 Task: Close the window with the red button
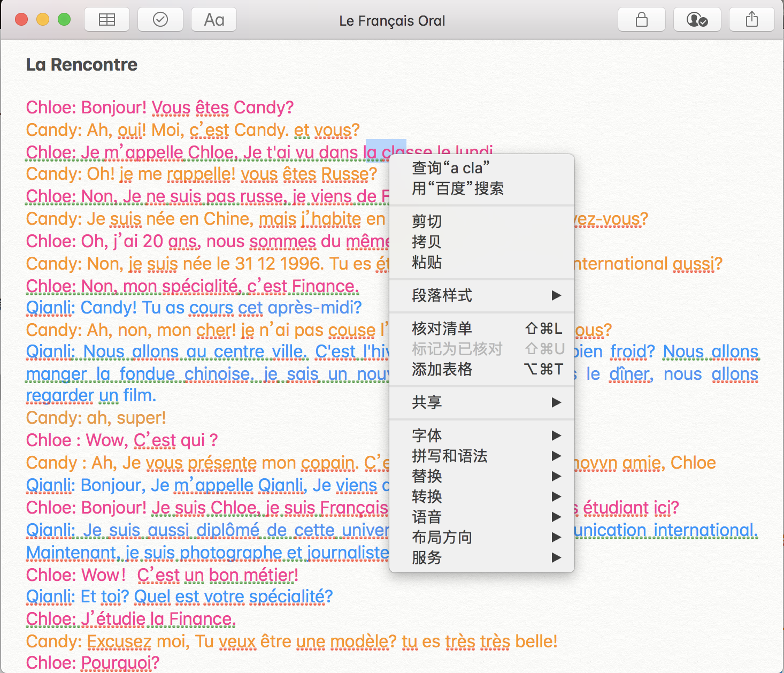[x=21, y=20]
